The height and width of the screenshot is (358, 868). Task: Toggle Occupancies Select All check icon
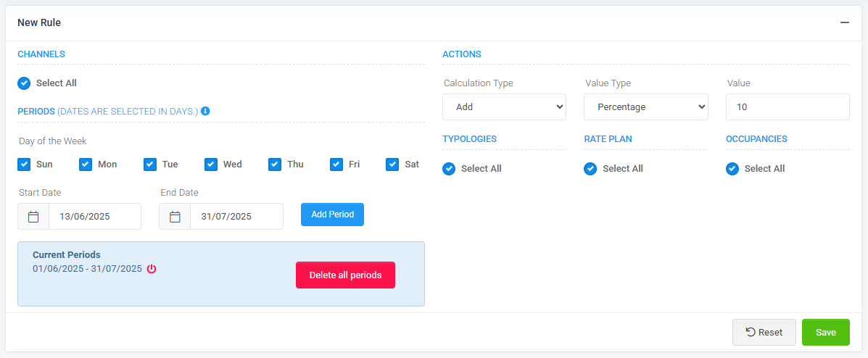point(732,169)
